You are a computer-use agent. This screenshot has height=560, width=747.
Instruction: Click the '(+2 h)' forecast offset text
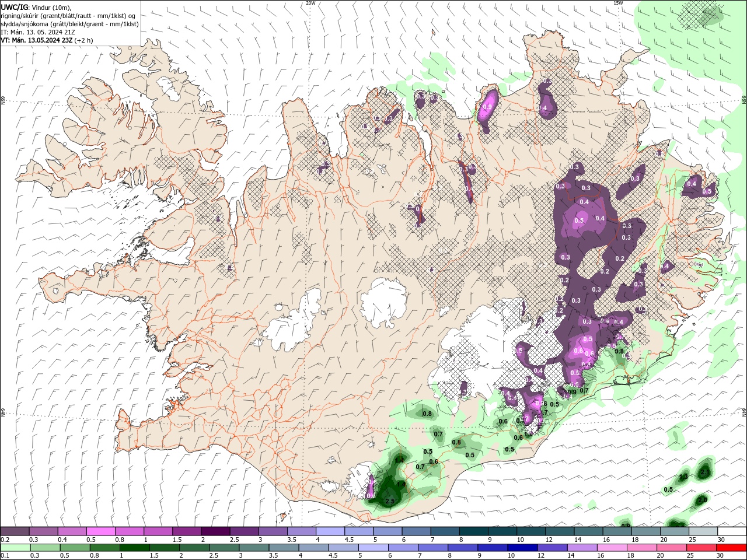(x=84, y=40)
